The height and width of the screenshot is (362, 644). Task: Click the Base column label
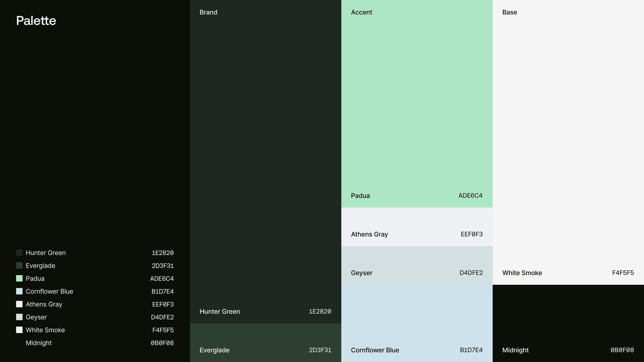510,12
